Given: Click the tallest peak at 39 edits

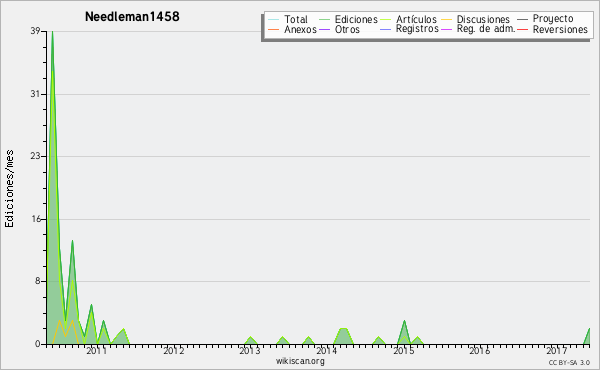Looking at the screenshot, I should [52, 32].
